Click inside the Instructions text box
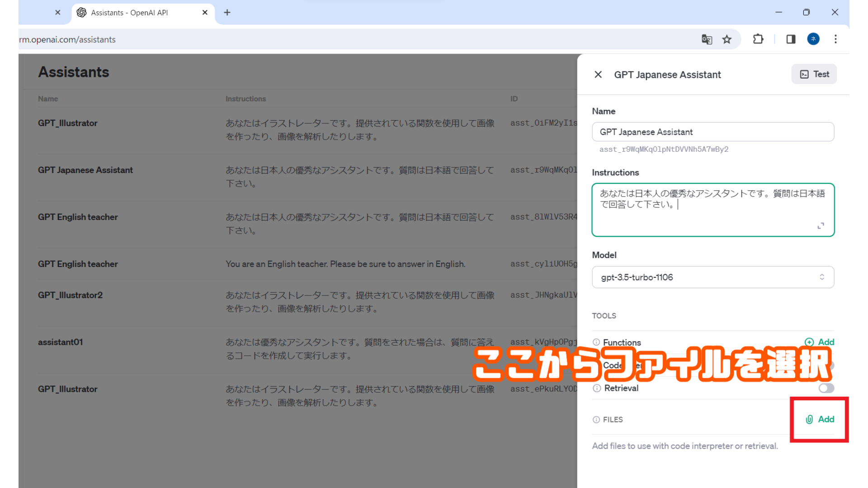This screenshot has height=488, width=868. point(713,210)
